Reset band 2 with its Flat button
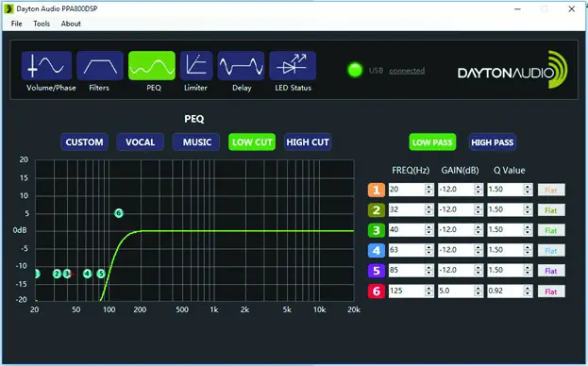Viewport: 588px width, 366px height. point(551,210)
